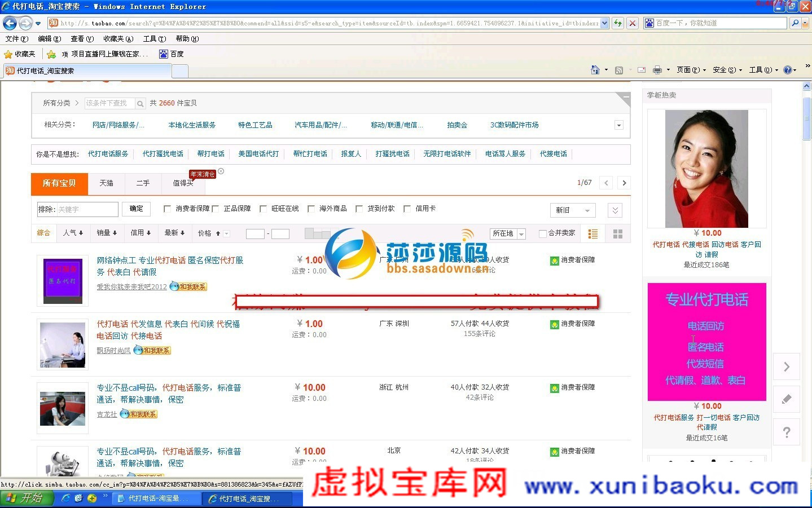The height and width of the screenshot is (508, 812).
Task: Click the category search magnifier icon
Action: coord(140,104)
